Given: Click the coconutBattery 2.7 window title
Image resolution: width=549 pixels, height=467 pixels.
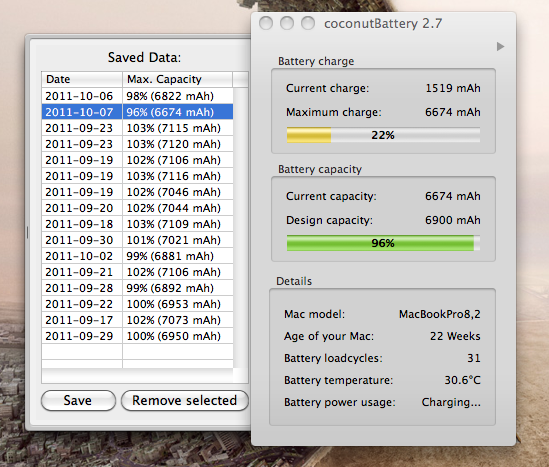Looking at the screenshot, I should pyautogui.click(x=383, y=23).
